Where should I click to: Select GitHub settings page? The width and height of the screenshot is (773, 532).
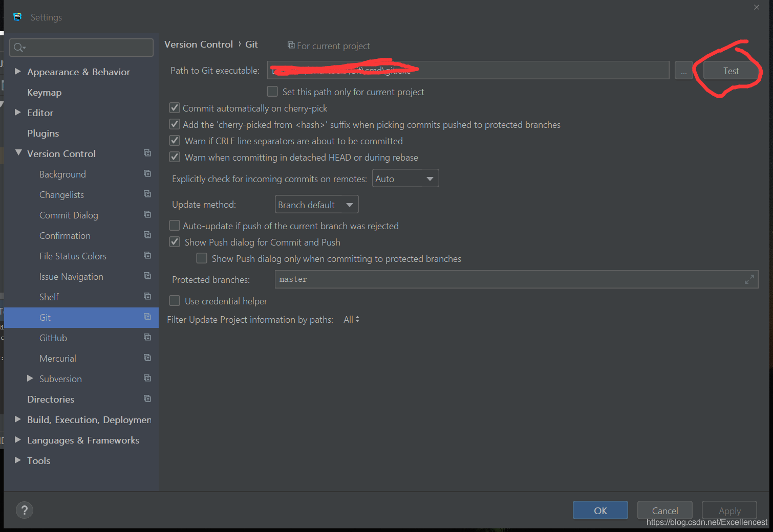pos(53,338)
